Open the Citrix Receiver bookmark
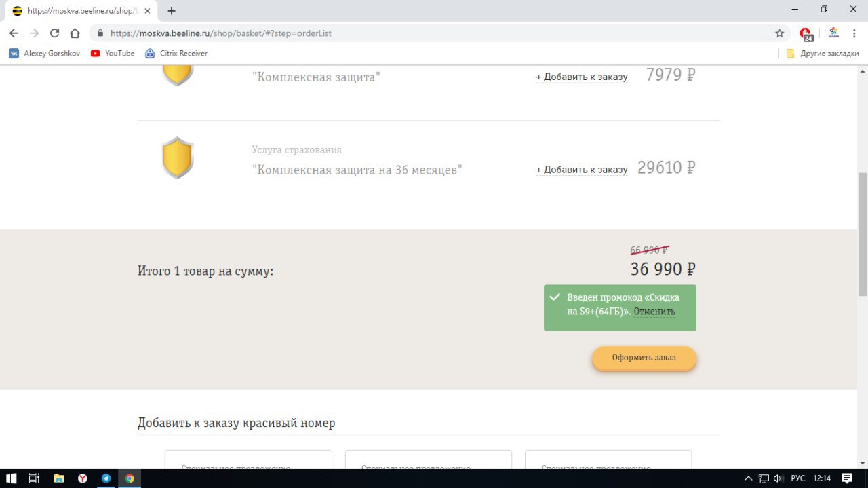The image size is (868, 488). 176,53
